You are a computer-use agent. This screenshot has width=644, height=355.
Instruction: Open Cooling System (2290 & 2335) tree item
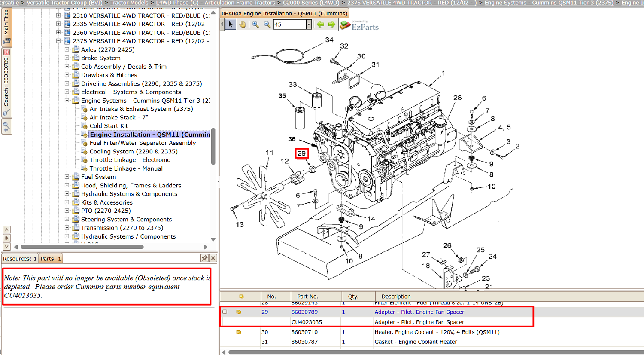click(x=134, y=151)
